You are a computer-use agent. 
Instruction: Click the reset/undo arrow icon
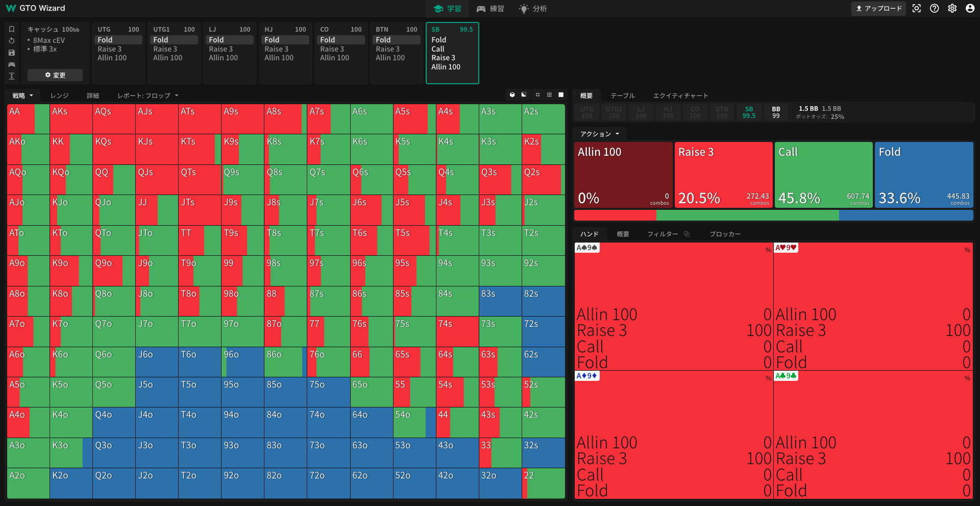click(x=12, y=41)
